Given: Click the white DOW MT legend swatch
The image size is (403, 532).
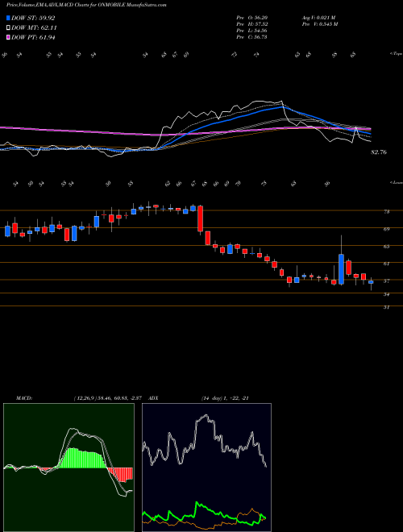Looking at the screenshot, I should (x=9, y=28).
